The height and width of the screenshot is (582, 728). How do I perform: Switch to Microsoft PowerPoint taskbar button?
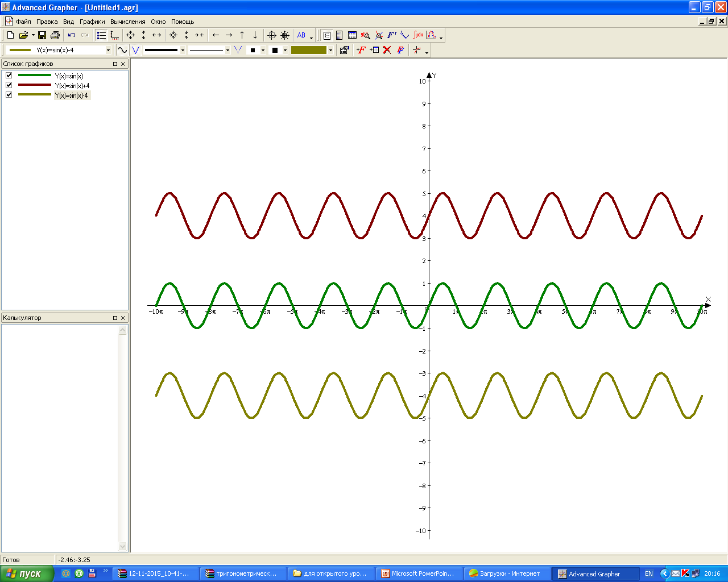pyautogui.click(x=419, y=573)
